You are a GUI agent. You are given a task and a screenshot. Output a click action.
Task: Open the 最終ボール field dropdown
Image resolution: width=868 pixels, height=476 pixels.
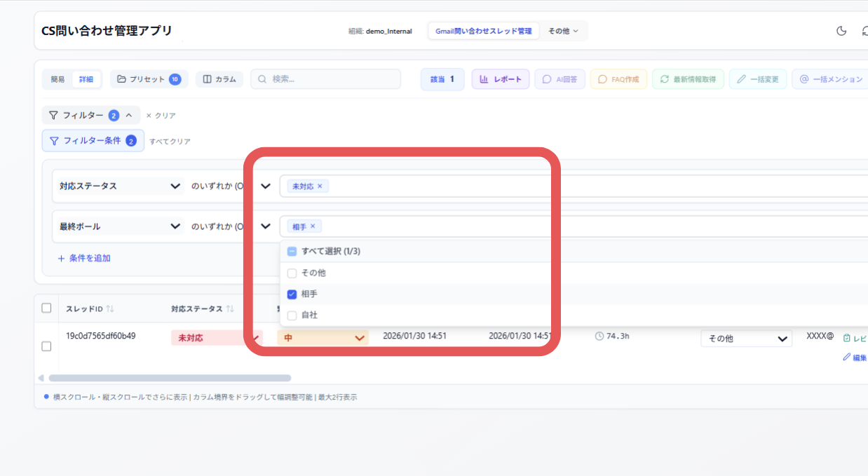(x=121, y=226)
